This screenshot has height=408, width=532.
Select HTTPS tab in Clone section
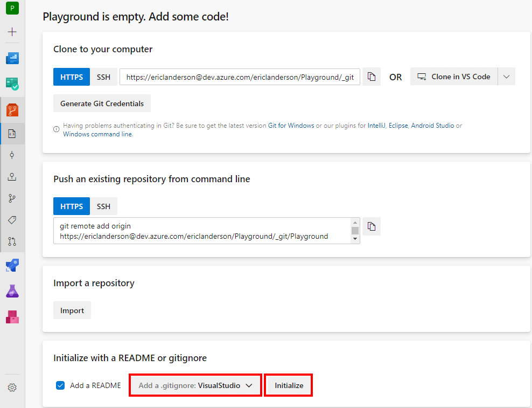[72, 77]
